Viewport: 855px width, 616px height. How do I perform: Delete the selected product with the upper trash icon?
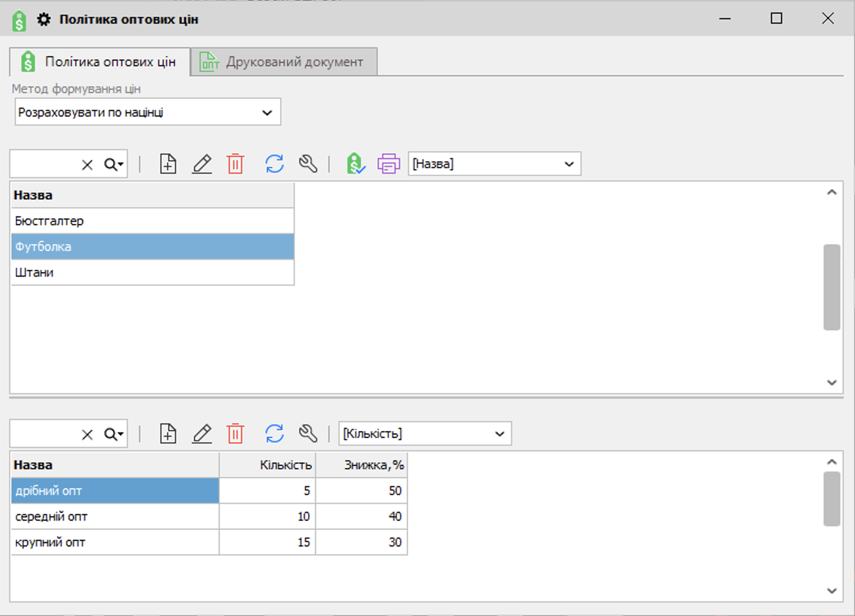click(x=235, y=164)
